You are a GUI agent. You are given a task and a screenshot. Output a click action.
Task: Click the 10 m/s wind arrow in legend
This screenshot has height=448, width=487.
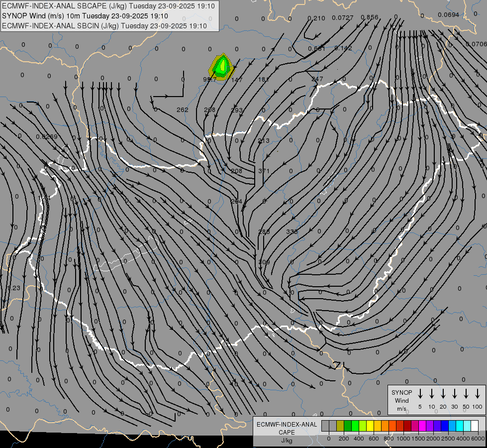point(431,393)
